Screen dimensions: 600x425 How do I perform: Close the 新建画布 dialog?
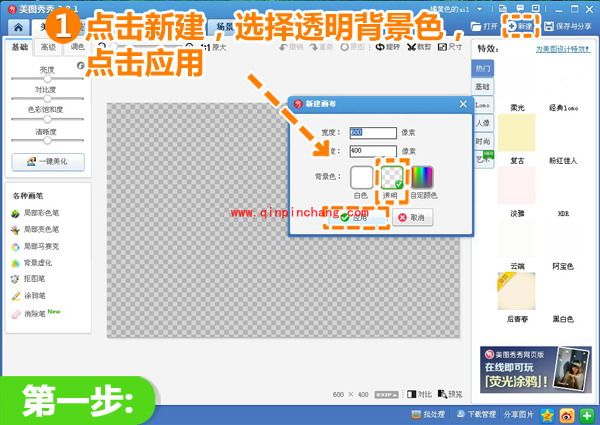click(x=463, y=104)
